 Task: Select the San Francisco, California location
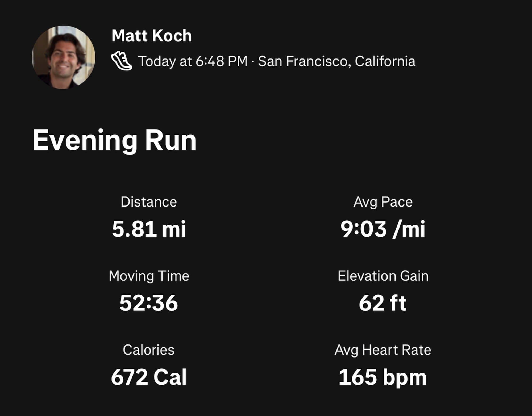point(336,61)
